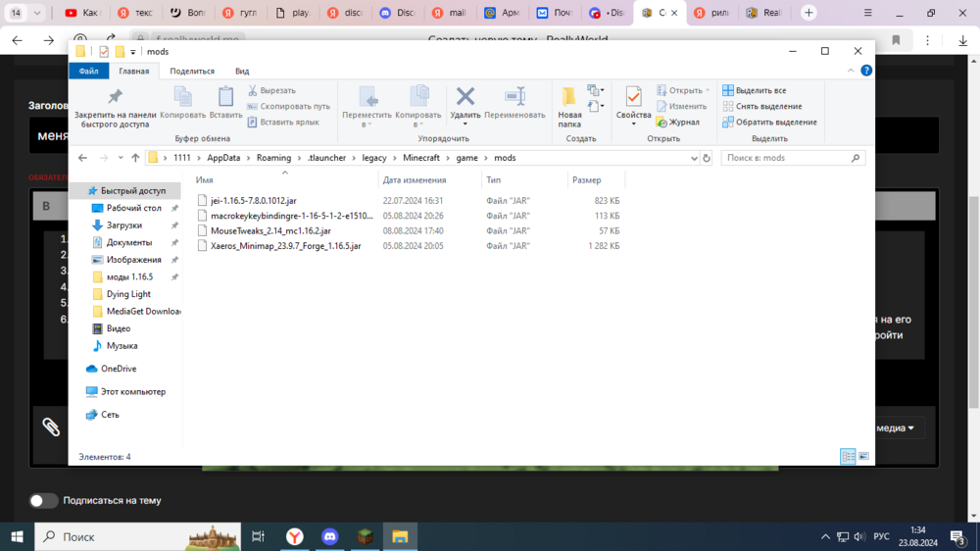980x551 pixels.
Task: Click the attachment paperclip icon in browser
Action: 51,427
